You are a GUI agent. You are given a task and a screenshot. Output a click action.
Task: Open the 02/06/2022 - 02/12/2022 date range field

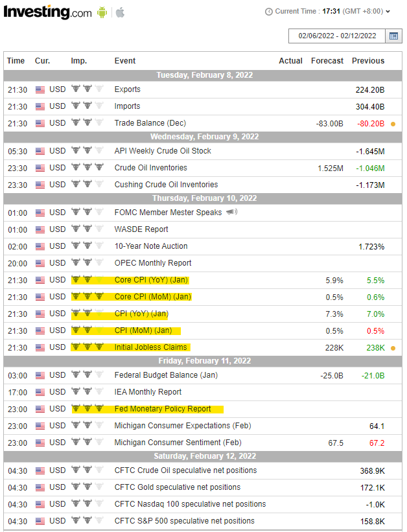tap(337, 36)
